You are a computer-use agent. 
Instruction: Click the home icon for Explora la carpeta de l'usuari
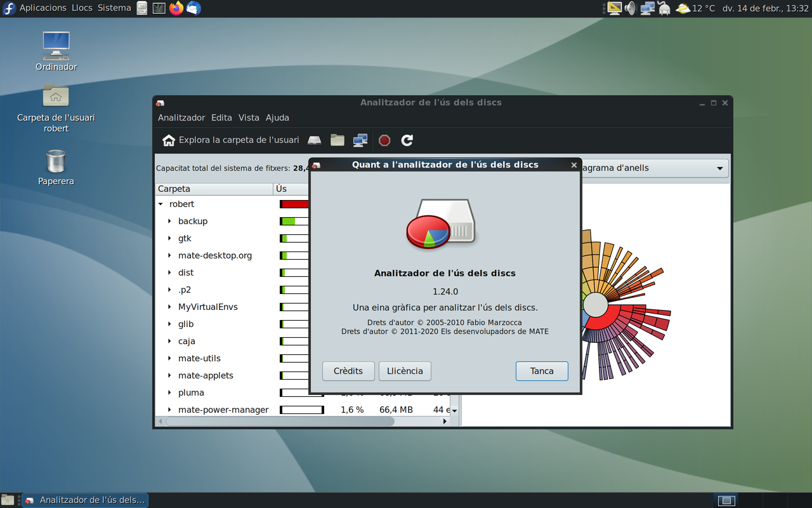[x=169, y=140]
